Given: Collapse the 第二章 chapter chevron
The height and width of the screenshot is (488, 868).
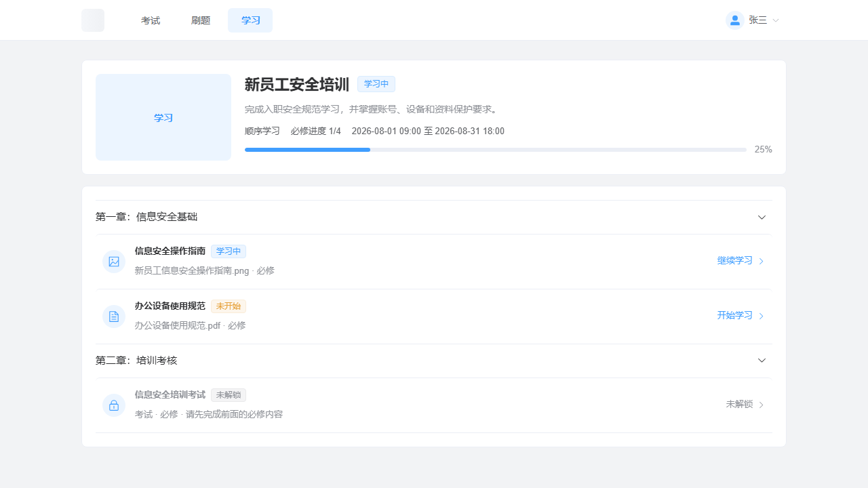Looking at the screenshot, I should 762,361.
